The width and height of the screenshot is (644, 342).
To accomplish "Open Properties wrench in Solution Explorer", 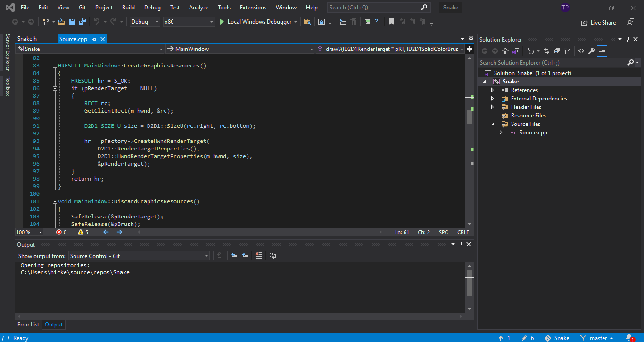I will (x=591, y=51).
